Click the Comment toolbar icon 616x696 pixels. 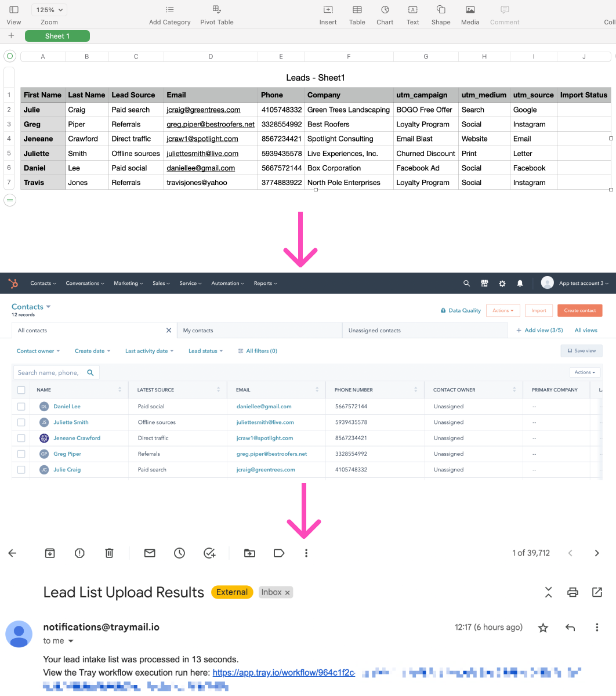505,10
